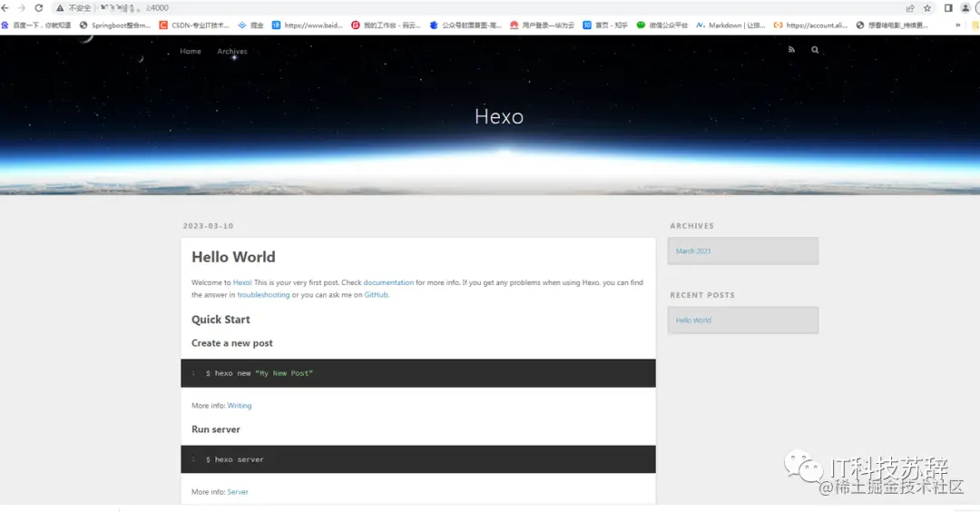The image size is (980, 512).
Task: Open the Baidu paw bookmark
Action: pyautogui.click(x=36, y=25)
